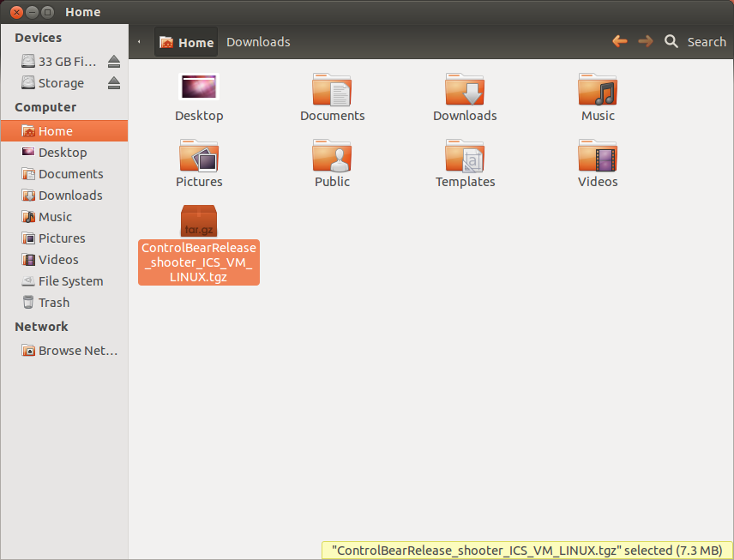Open the Templates folder icon
The image size is (734, 560).
(465, 156)
